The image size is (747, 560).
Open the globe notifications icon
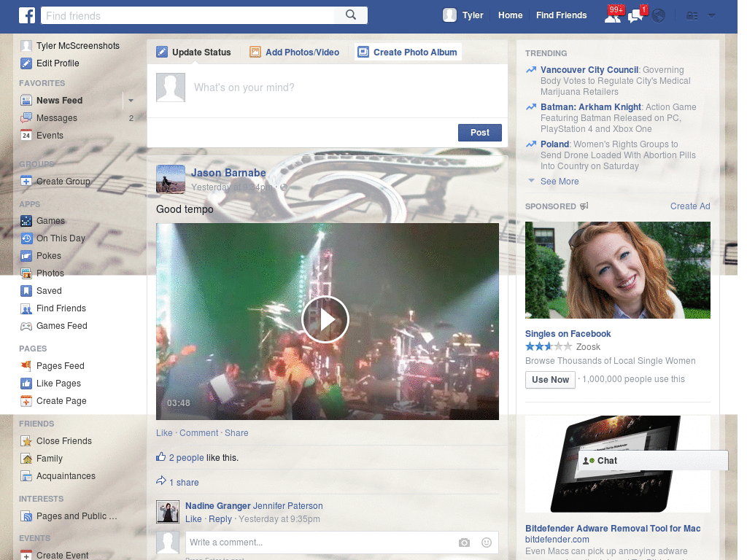point(659,16)
